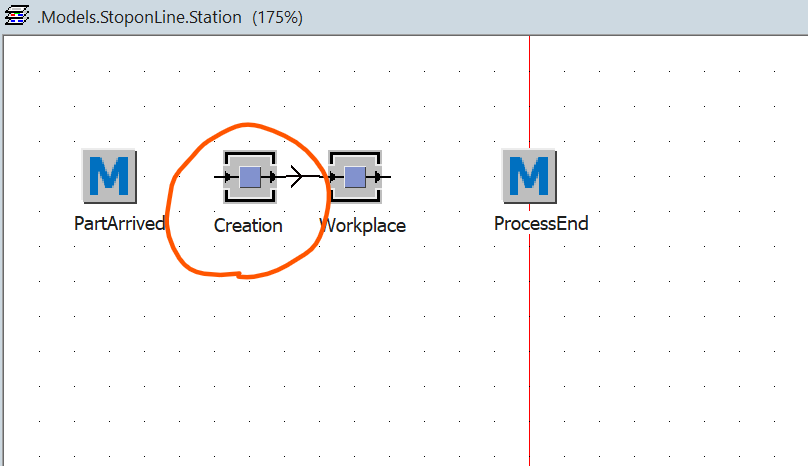
Task: Select the Workplace station icon
Action: tap(355, 177)
